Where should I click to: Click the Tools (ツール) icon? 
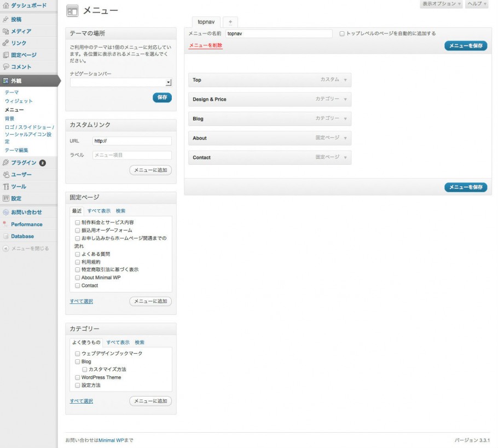click(5, 187)
